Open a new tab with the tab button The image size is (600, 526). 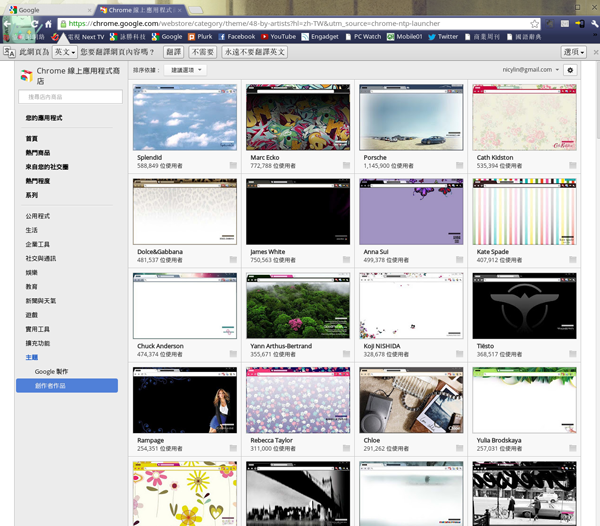(x=196, y=10)
